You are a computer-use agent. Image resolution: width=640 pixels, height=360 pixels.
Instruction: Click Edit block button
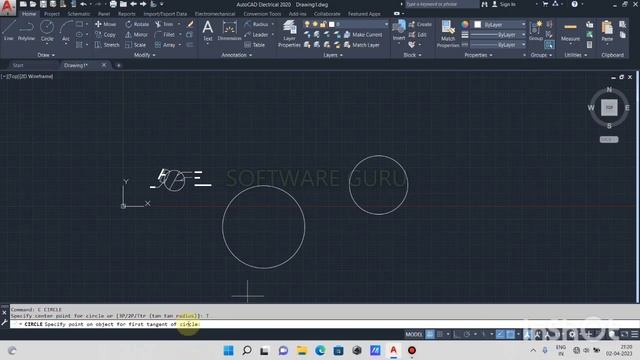[418, 35]
